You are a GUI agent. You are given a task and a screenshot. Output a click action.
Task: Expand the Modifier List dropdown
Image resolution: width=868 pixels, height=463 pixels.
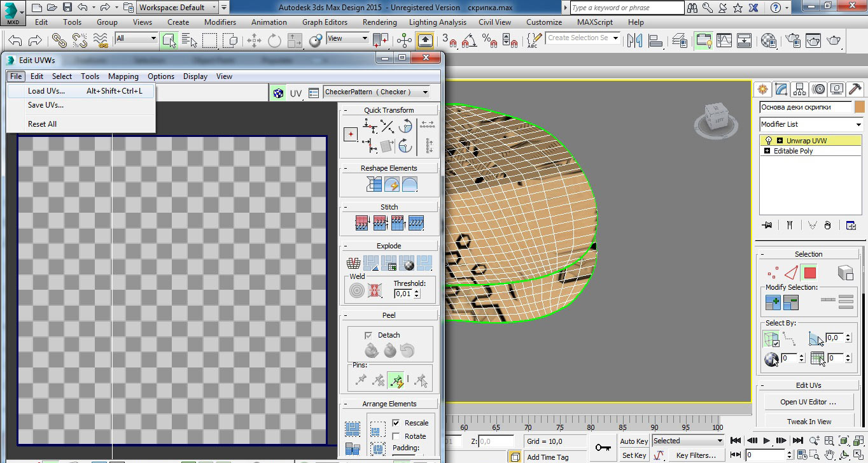(811, 124)
